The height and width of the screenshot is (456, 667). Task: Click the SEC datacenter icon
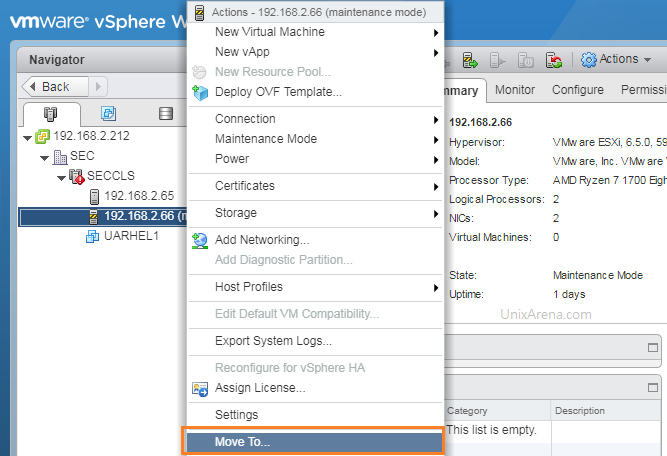(60, 157)
